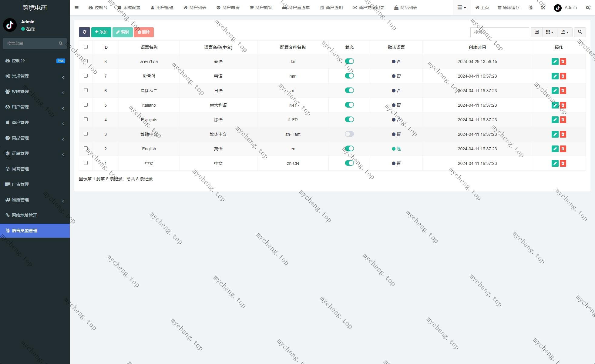The height and width of the screenshot is (364, 595).
Task: Select 网络地址管理 in the sidebar
Action: pos(35,215)
